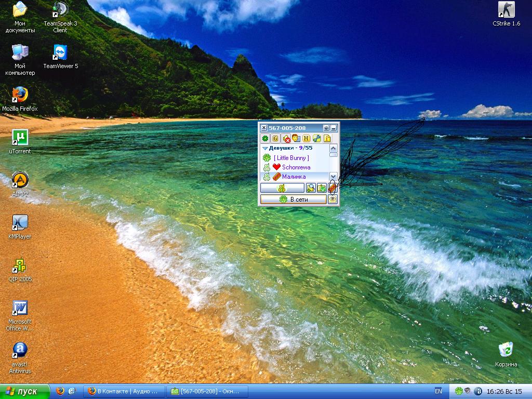
Task: Open the пуск Start menu
Action: [24, 391]
